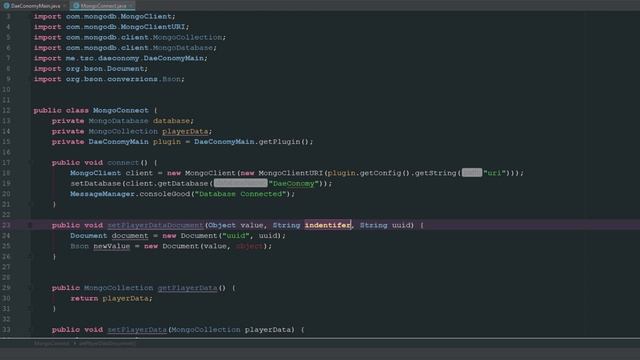Click the collapsed inlay hint before "DaeConomy"

click(x=240, y=184)
